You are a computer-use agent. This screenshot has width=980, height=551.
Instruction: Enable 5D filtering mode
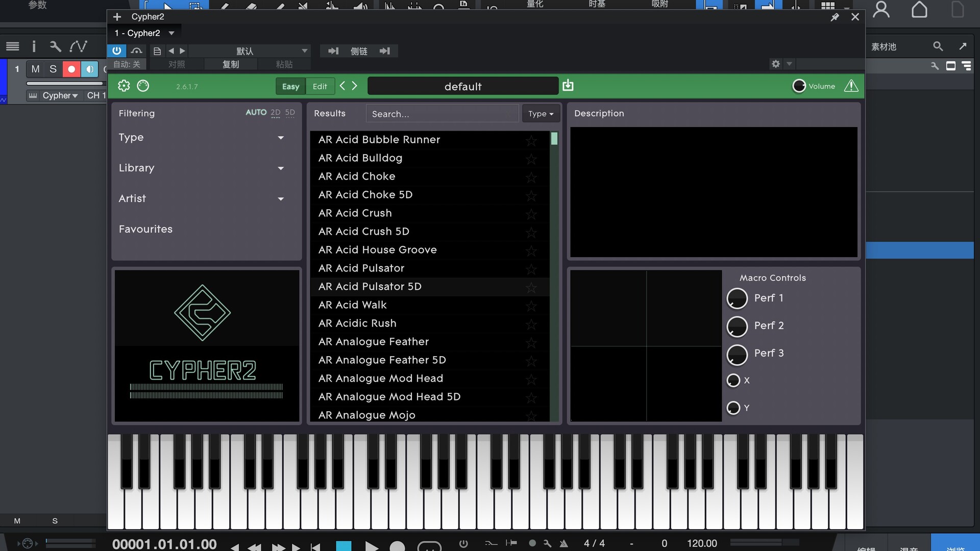point(290,112)
